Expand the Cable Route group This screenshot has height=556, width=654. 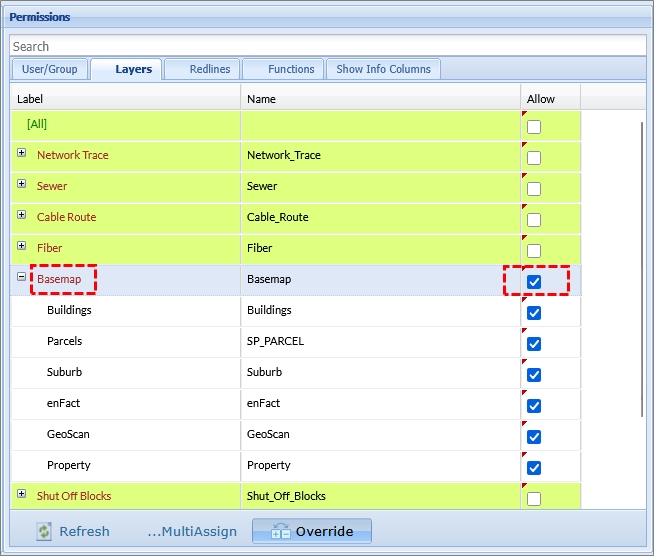22,216
